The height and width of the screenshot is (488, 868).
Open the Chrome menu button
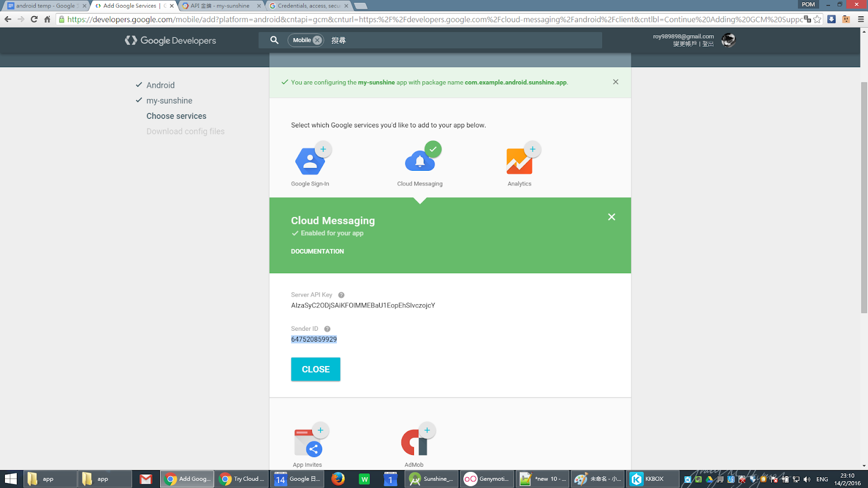click(x=860, y=19)
